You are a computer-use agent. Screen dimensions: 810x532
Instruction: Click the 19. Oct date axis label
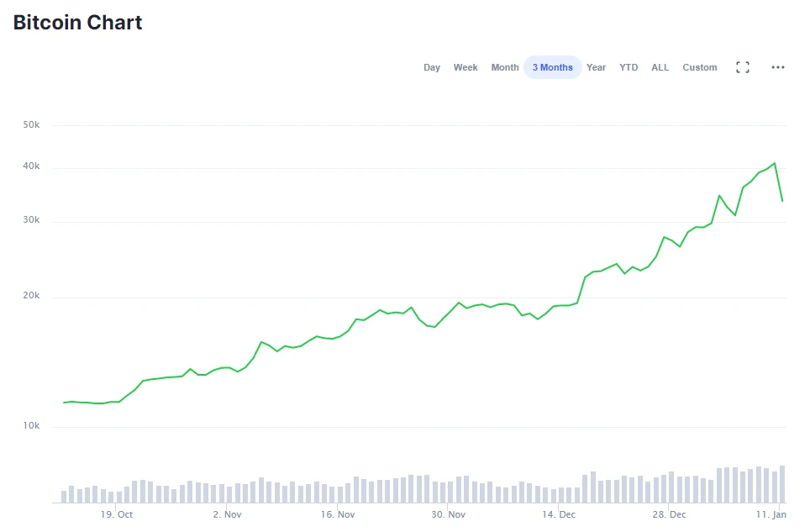(x=117, y=514)
